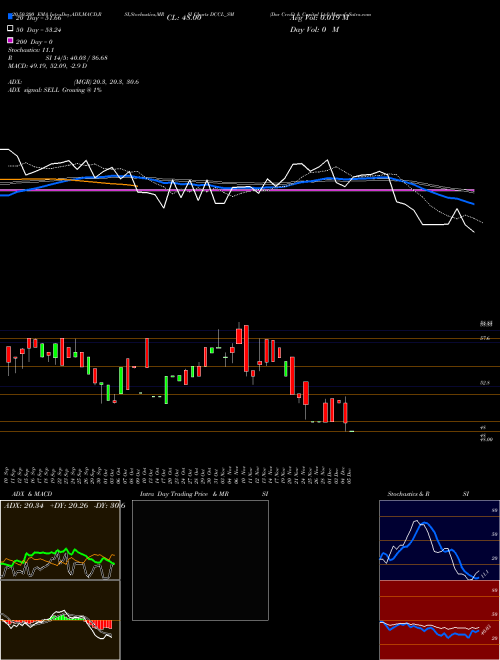Click the ADX: 20.34 reading in ADX panel
Screen dimensions: 500x660
click(22, 506)
